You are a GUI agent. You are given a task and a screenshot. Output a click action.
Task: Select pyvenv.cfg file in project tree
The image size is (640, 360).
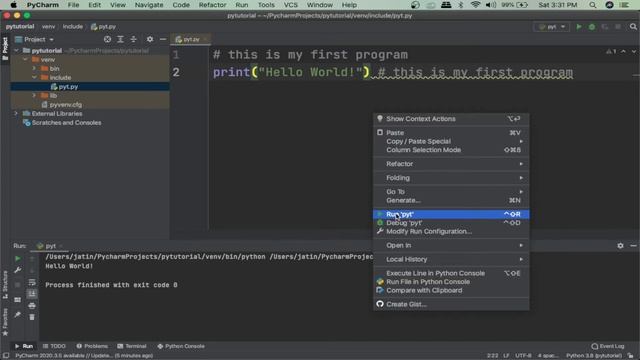click(65, 104)
